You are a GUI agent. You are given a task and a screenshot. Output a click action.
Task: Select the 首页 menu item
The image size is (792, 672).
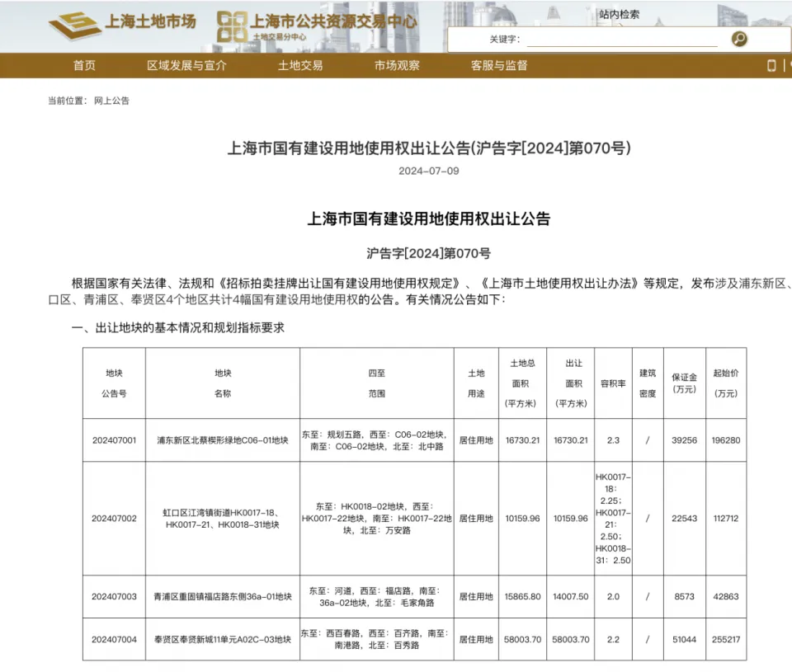84,65
